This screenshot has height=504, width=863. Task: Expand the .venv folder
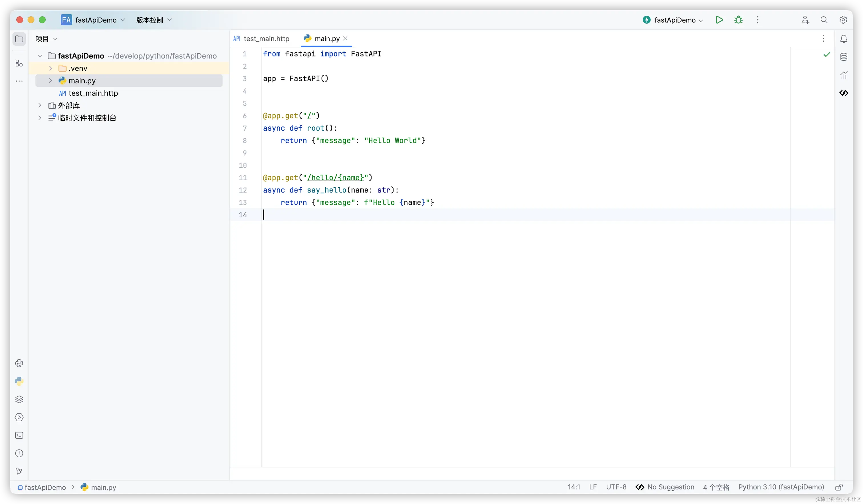(50, 68)
